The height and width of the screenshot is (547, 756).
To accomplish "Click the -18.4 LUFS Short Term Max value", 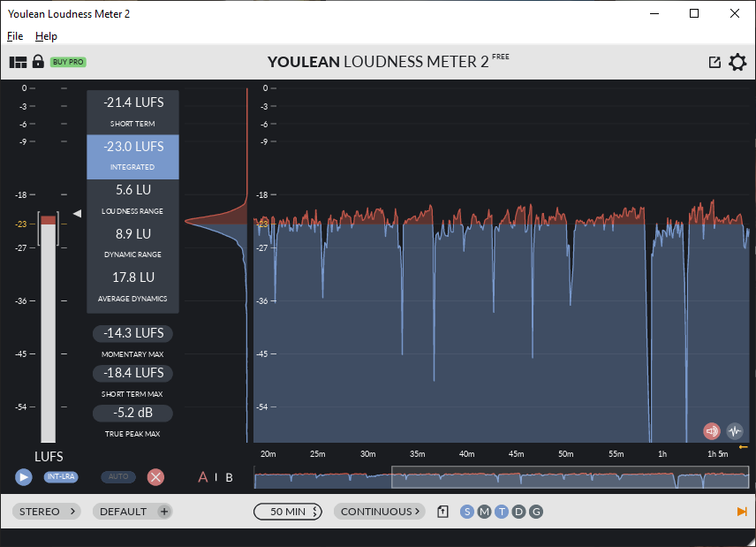I will pos(132,373).
